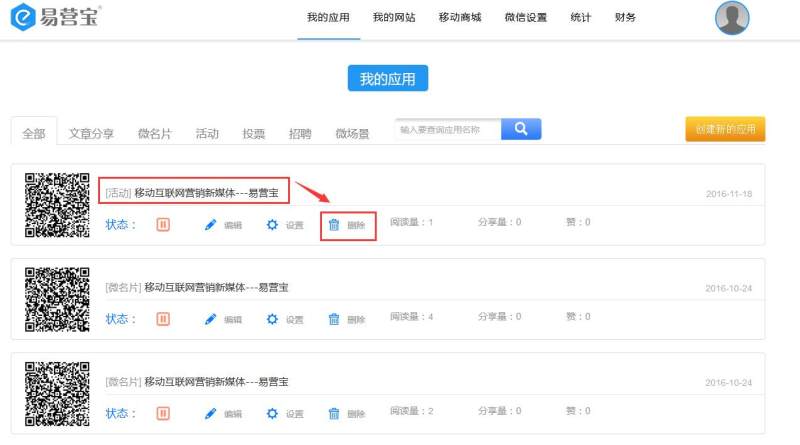Click the date 2016-11-18

[729, 194]
